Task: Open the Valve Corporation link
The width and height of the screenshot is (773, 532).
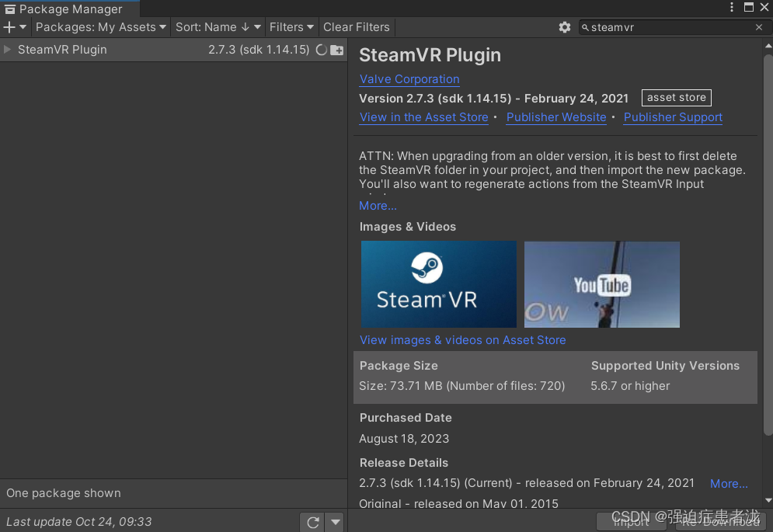Action: (409, 78)
